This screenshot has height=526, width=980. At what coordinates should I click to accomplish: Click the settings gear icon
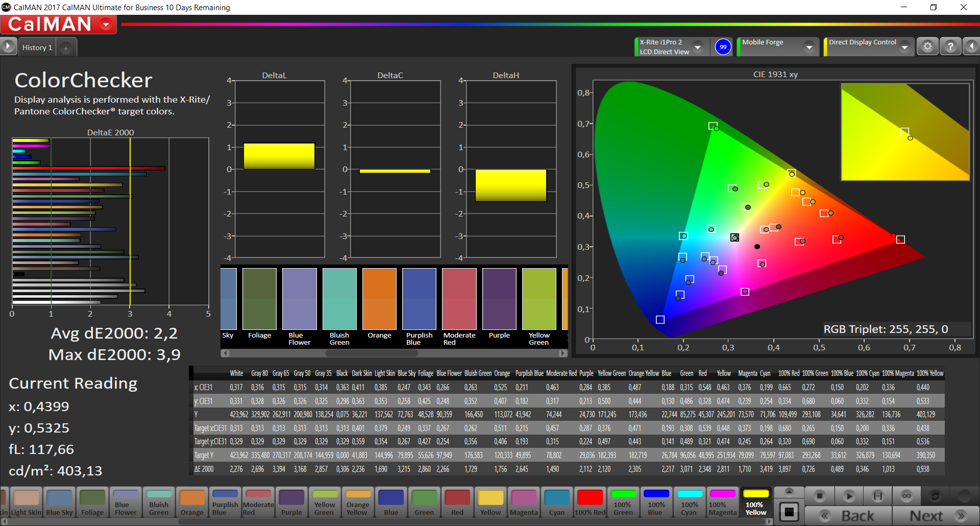pos(927,46)
